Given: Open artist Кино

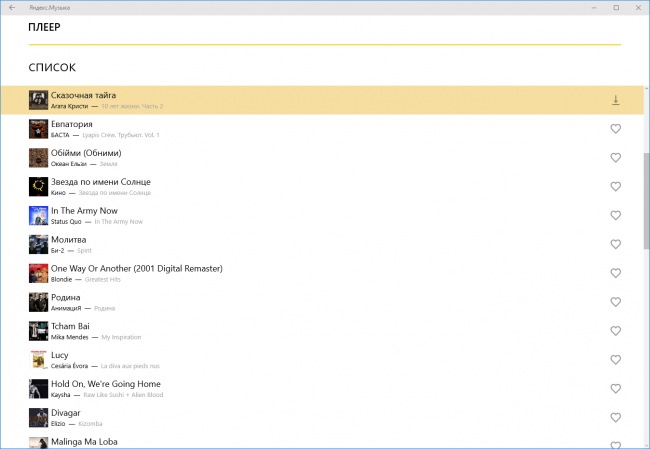Looking at the screenshot, I should (x=58, y=193).
